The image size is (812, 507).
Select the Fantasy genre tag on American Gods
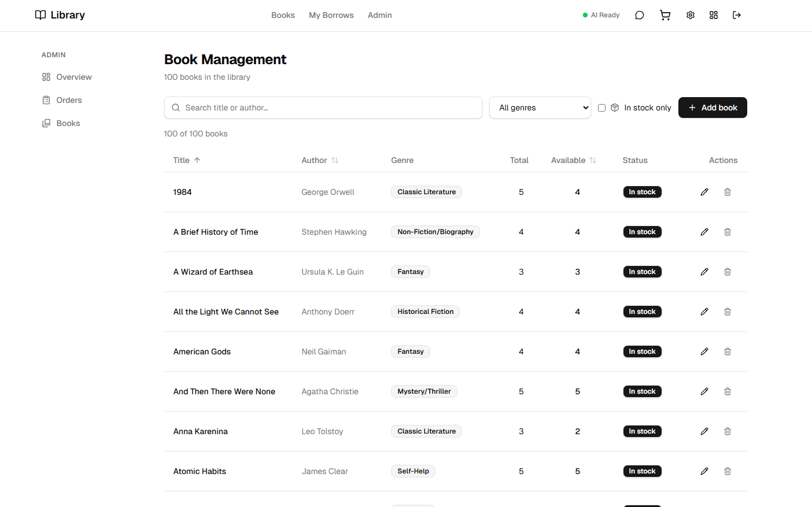[410, 351]
